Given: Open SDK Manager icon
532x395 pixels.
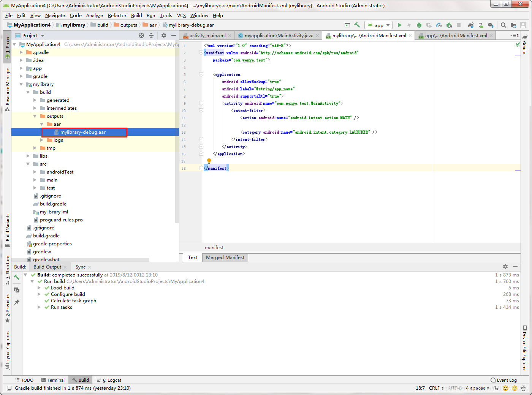Looking at the screenshot, I should [x=491, y=25].
